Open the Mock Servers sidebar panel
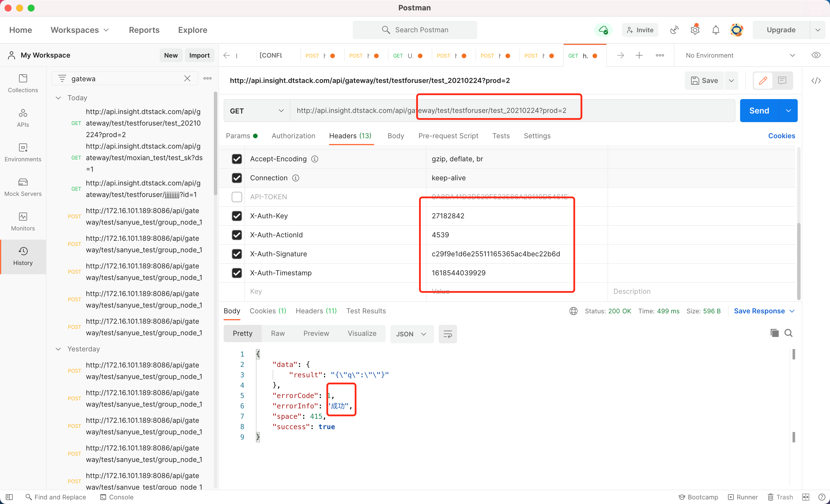 (x=23, y=187)
